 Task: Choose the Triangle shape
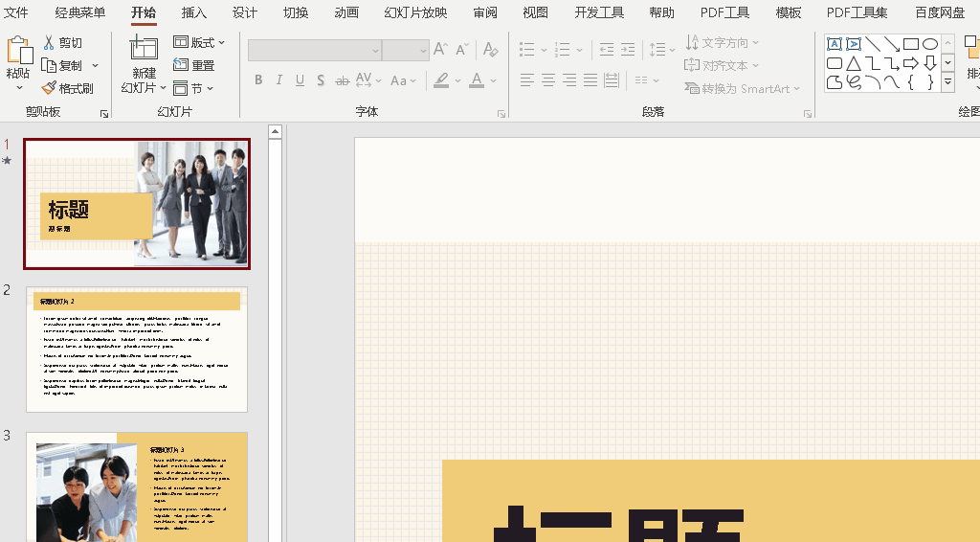pos(854,63)
